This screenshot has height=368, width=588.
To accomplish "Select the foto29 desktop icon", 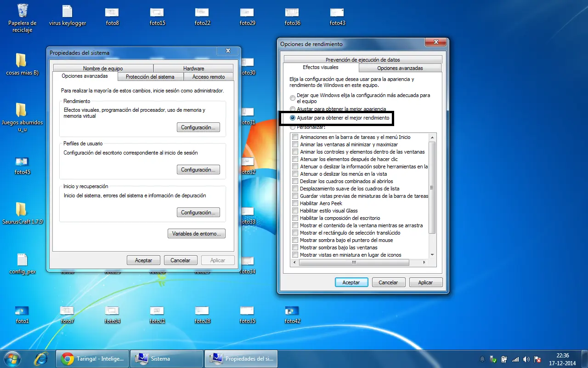I will (x=247, y=16).
